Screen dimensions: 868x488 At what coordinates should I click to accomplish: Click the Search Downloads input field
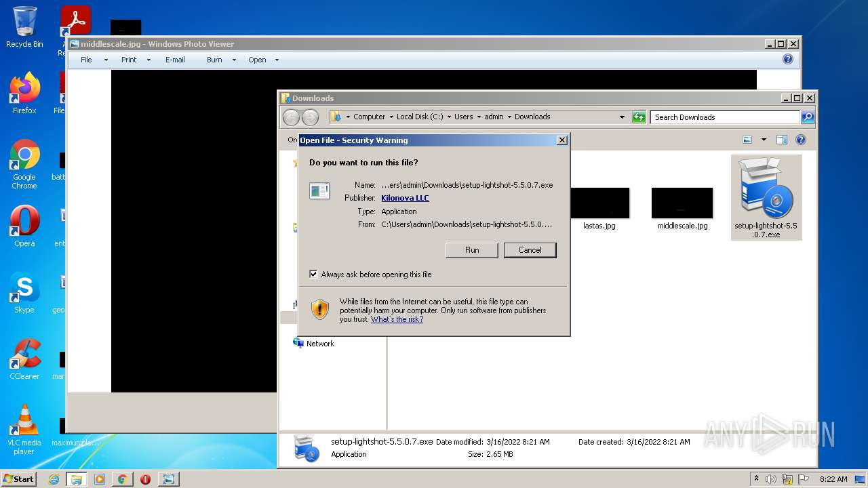point(725,117)
